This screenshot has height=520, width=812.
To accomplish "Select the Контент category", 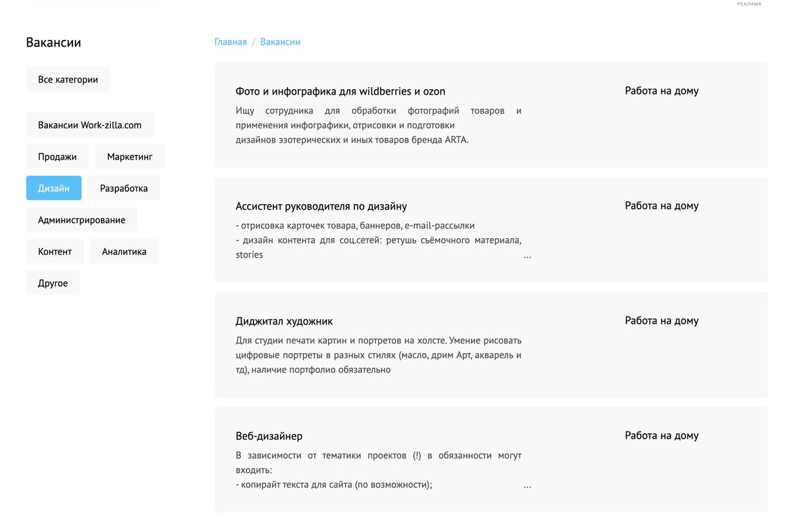I will click(55, 251).
